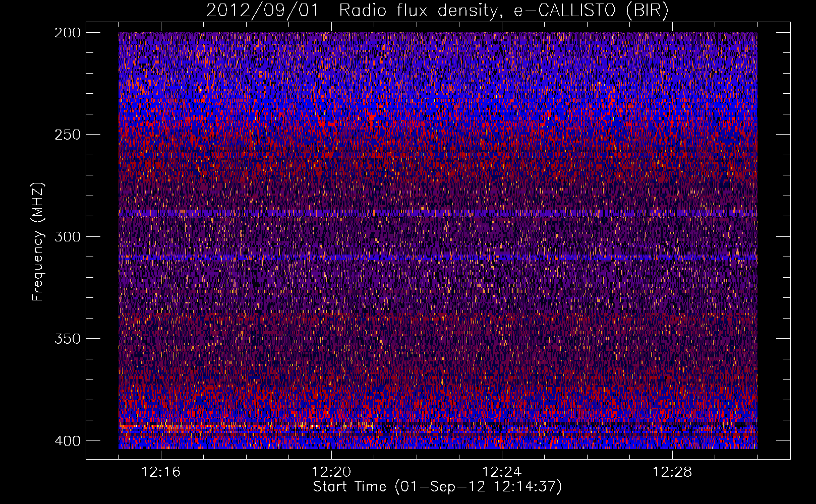This screenshot has height=504, width=816.
Task: Click the 300 frequency tick label
Action: point(67,236)
